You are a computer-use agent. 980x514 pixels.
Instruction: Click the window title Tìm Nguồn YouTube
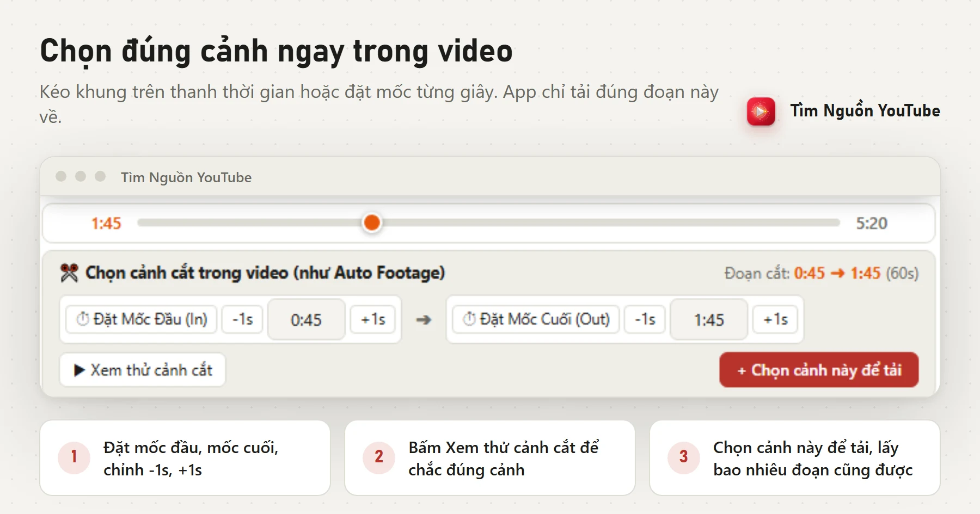pyautogui.click(x=186, y=177)
